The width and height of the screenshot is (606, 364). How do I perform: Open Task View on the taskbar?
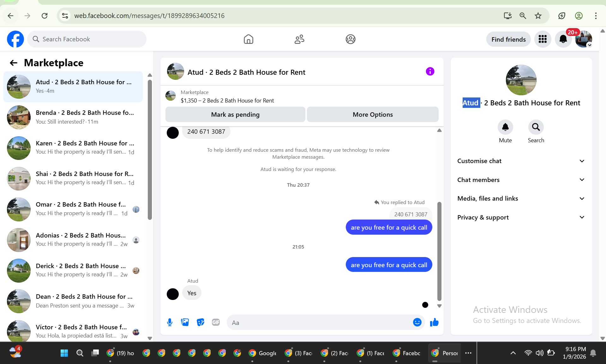[95, 353]
